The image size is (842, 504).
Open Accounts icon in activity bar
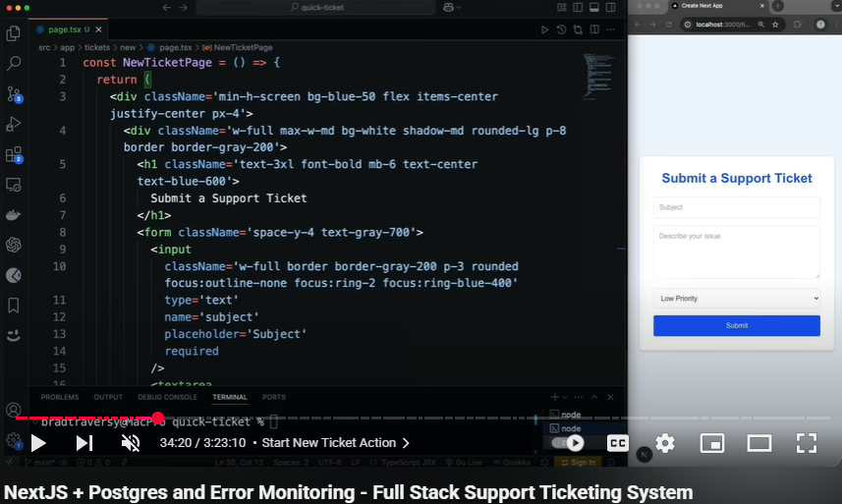coord(14,410)
